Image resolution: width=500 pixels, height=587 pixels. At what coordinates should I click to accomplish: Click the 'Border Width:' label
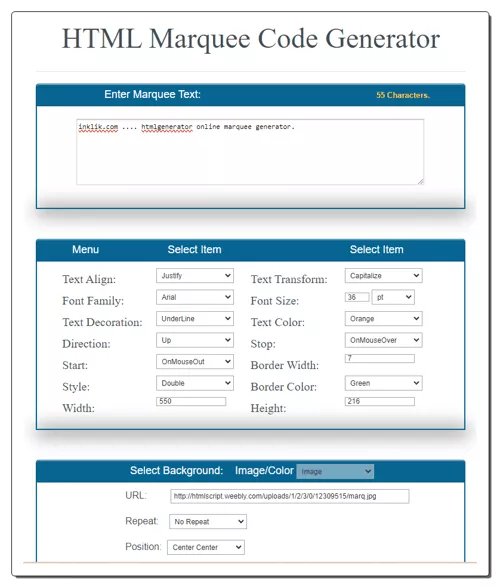tap(285, 365)
